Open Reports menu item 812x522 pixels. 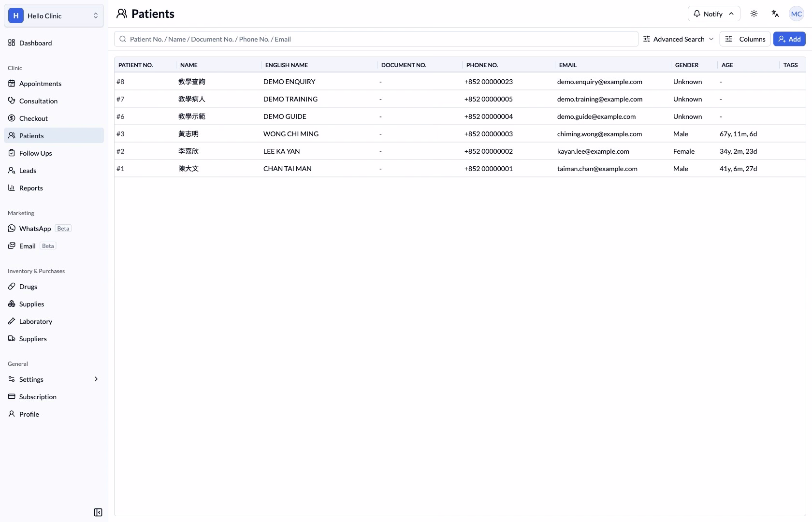point(54,188)
